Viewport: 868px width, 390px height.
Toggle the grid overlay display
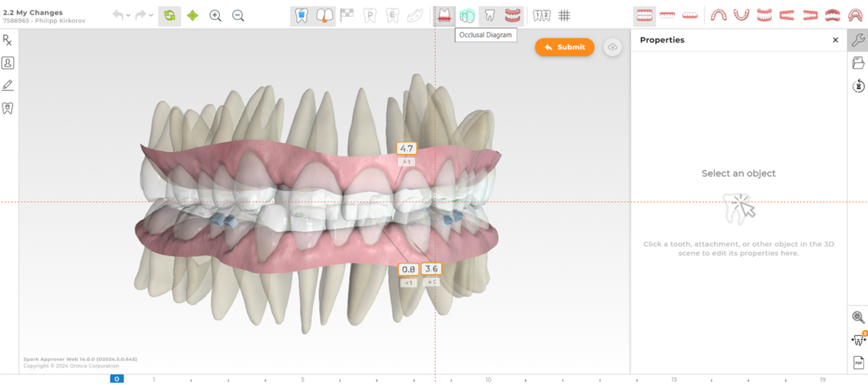(x=564, y=15)
